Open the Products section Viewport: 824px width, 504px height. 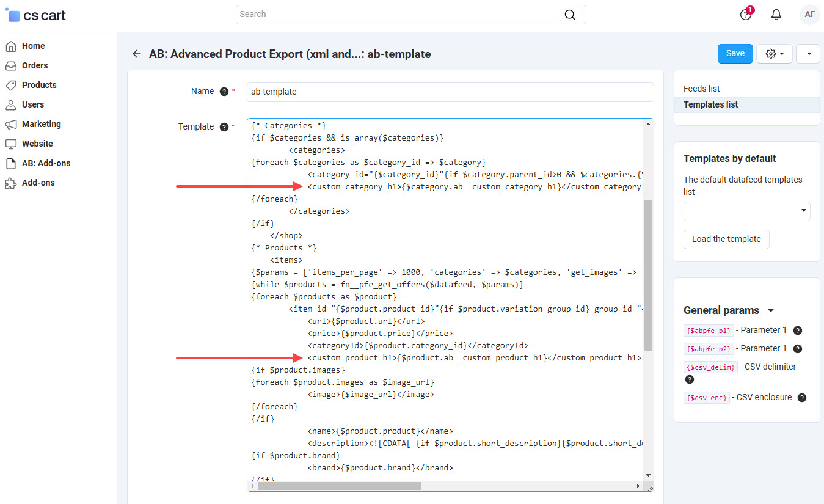coord(38,84)
